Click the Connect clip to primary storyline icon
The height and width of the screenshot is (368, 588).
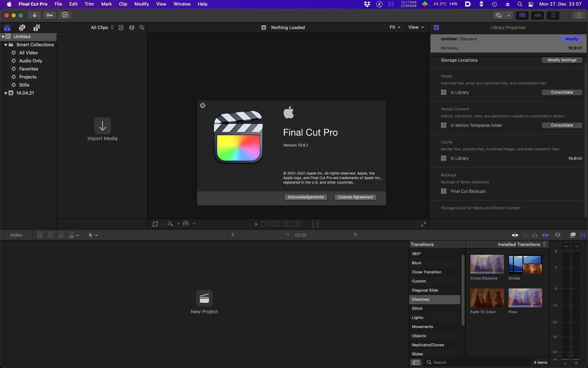point(40,235)
